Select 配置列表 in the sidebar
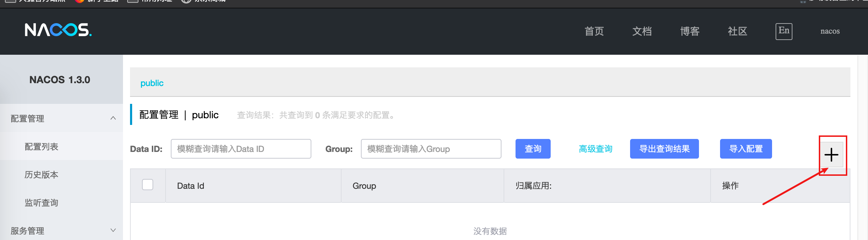 pyautogui.click(x=61, y=146)
